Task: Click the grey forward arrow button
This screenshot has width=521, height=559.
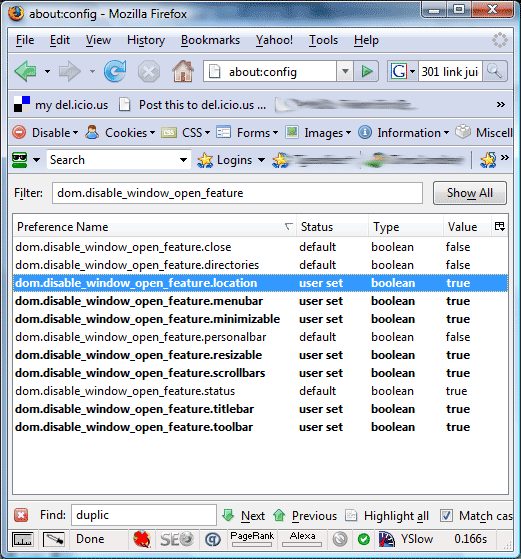Action: 70,71
